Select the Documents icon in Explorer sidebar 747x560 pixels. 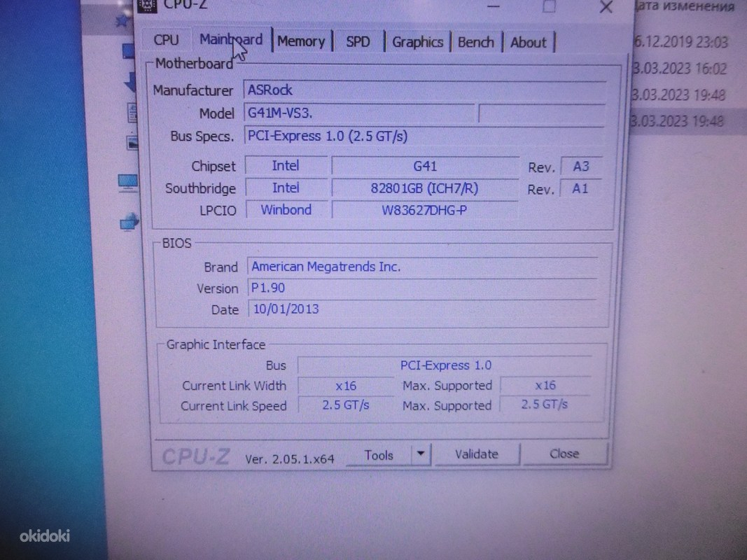[x=132, y=111]
